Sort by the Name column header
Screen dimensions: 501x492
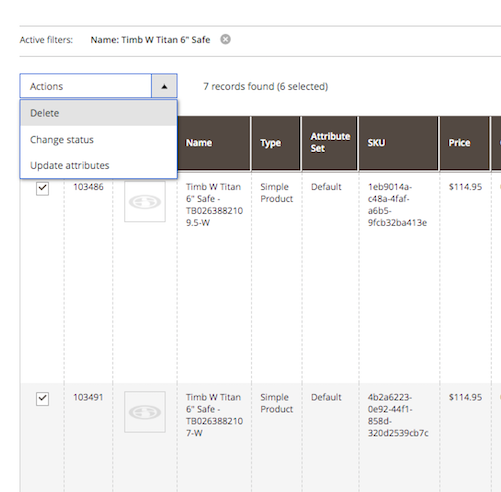coord(214,143)
